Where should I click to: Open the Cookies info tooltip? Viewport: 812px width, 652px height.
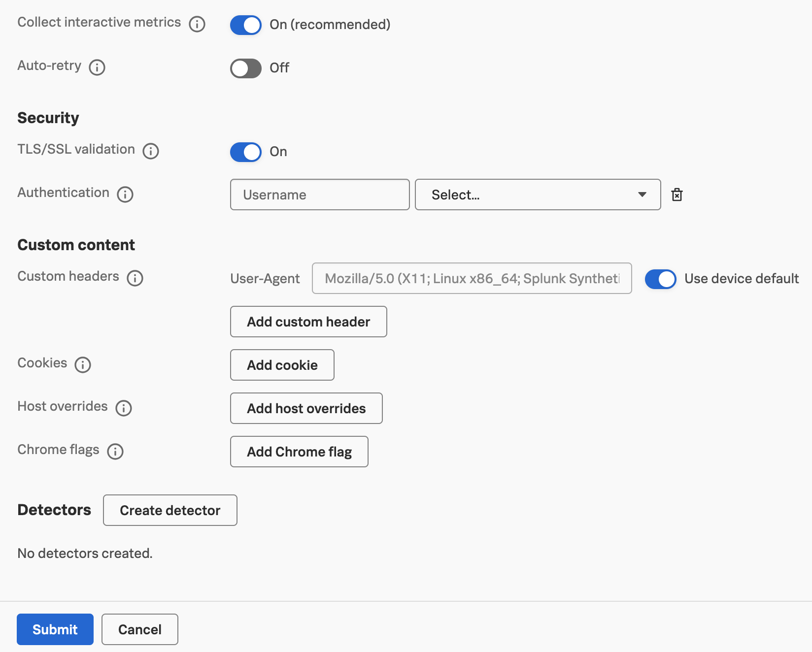[x=83, y=365]
